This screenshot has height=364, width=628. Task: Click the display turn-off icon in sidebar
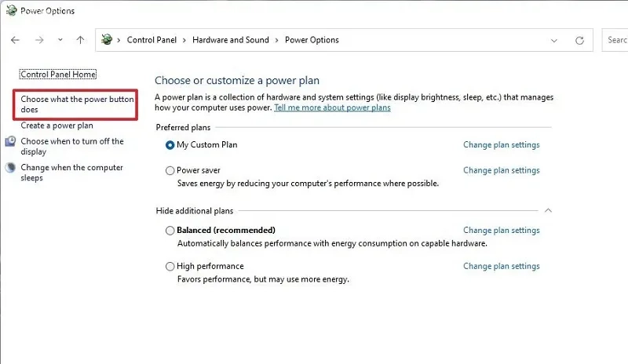[x=10, y=141]
